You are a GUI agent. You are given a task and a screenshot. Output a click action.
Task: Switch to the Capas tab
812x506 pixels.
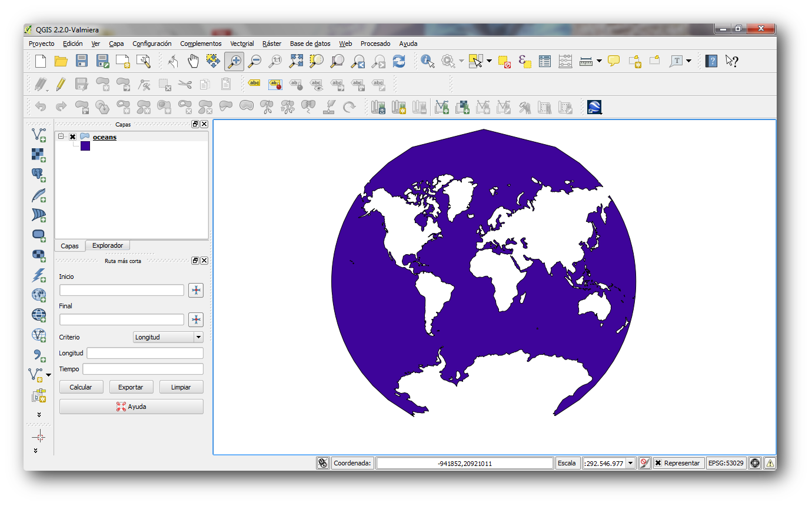(69, 246)
